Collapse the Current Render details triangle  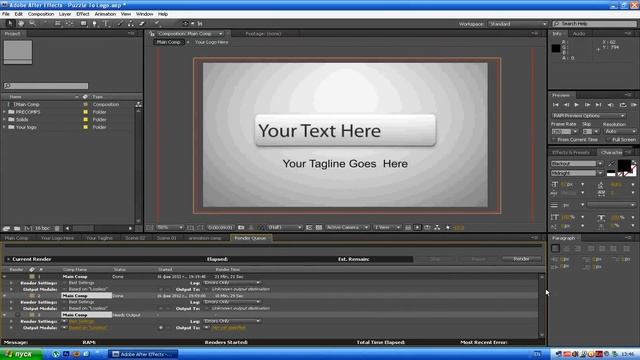[x=8, y=259]
